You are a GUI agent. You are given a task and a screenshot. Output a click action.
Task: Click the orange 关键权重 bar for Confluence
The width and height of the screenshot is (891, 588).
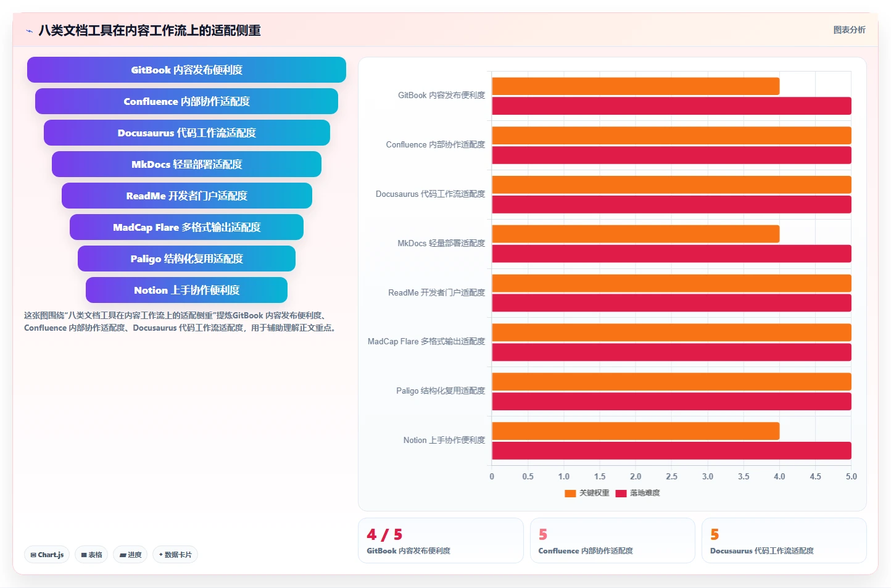coord(671,136)
